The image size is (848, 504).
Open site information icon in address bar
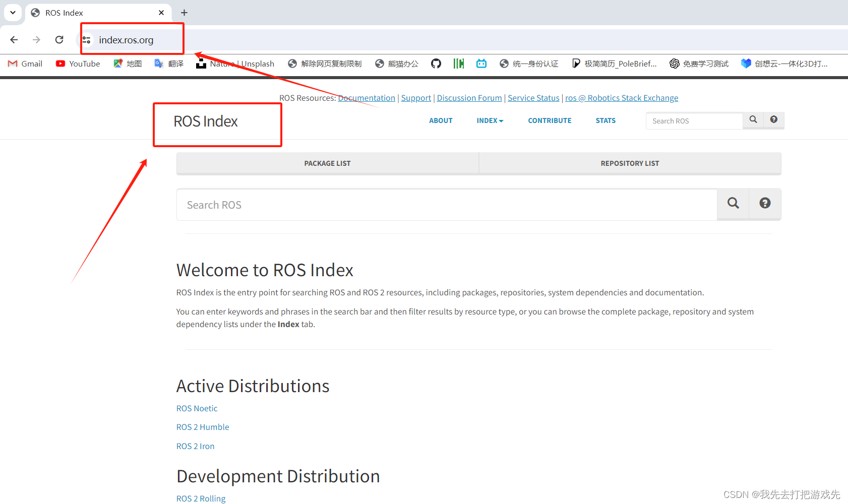click(x=87, y=40)
